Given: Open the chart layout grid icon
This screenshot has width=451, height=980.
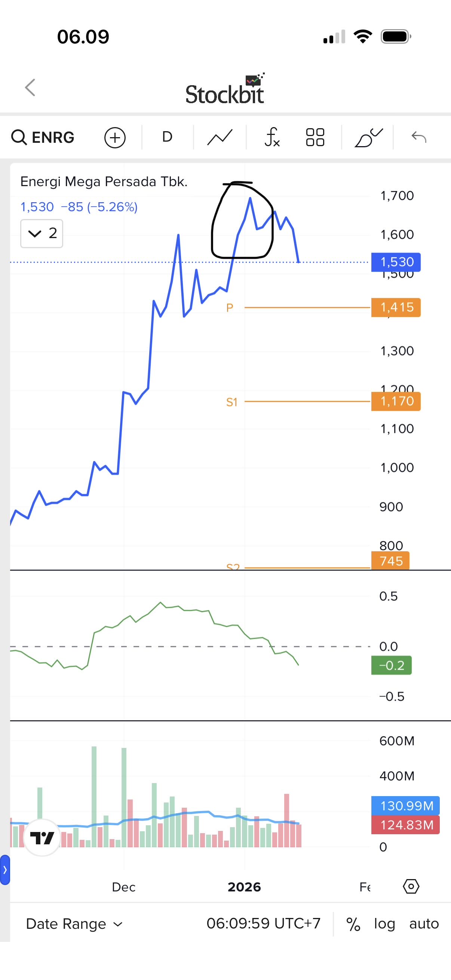Looking at the screenshot, I should [315, 137].
